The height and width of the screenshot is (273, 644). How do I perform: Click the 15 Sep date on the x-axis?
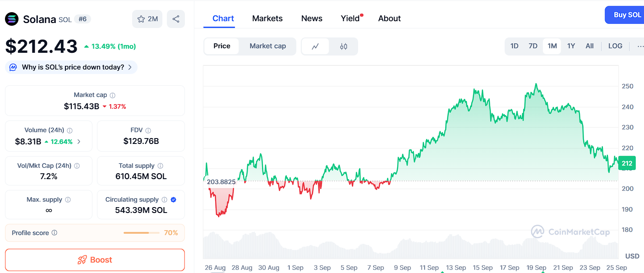[483, 268]
